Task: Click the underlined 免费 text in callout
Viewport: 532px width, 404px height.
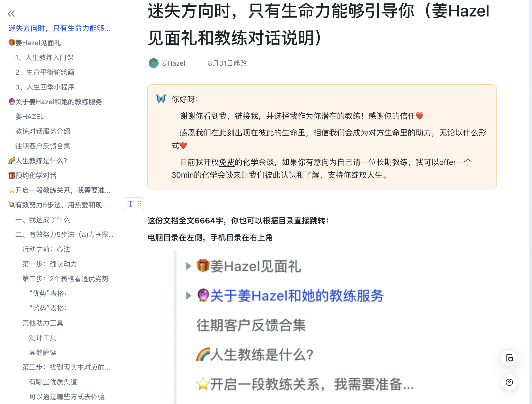Action: pos(227,162)
